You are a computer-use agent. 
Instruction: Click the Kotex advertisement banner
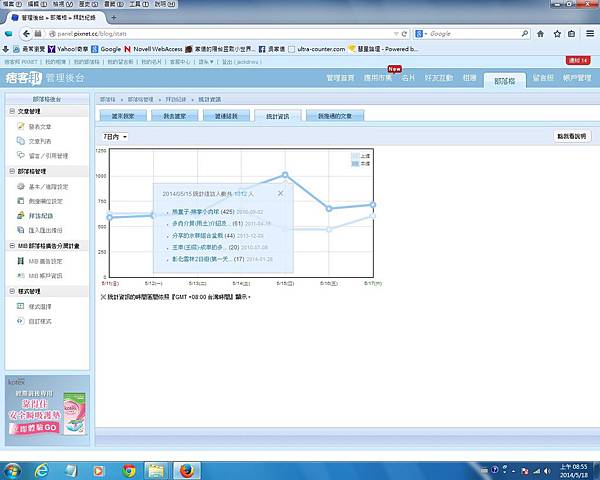point(47,410)
